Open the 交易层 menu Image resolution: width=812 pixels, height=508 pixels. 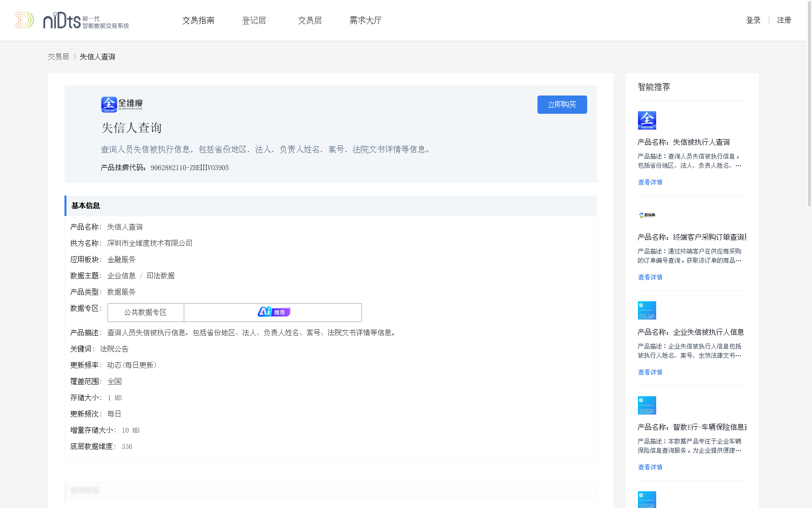(310, 20)
